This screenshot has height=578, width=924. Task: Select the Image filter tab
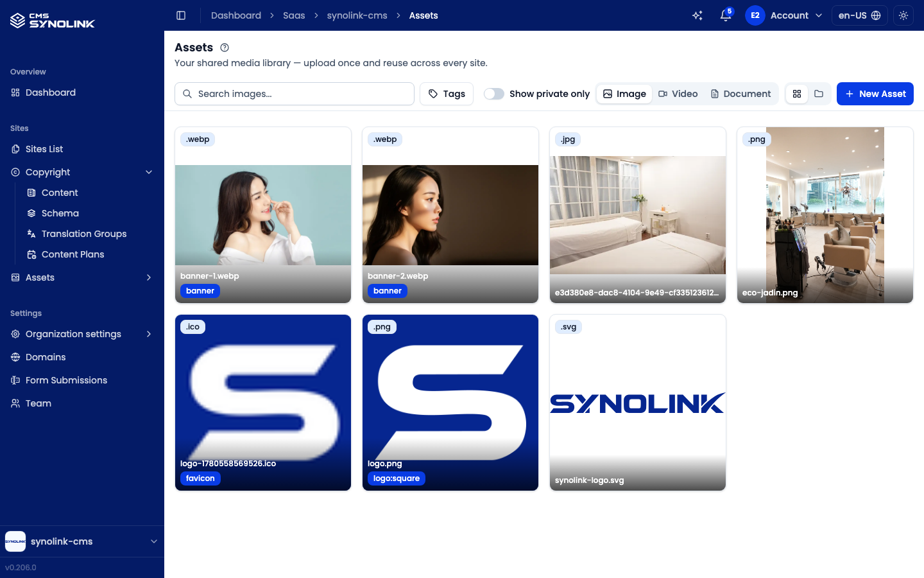[624, 94]
